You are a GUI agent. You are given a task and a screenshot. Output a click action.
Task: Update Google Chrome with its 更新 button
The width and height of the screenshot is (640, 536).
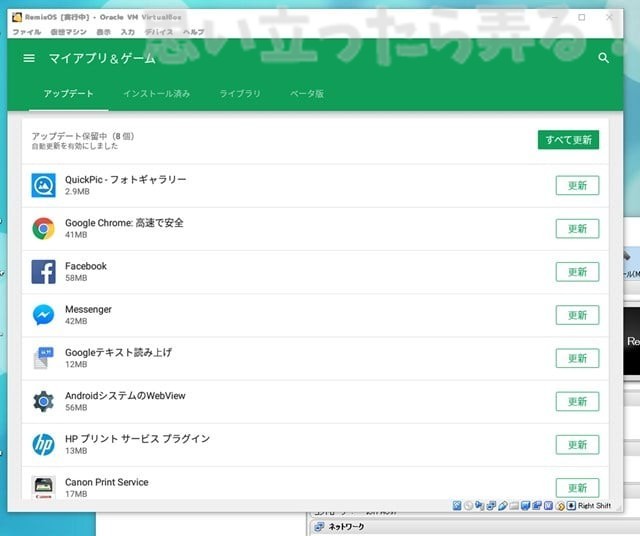click(577, 229)
